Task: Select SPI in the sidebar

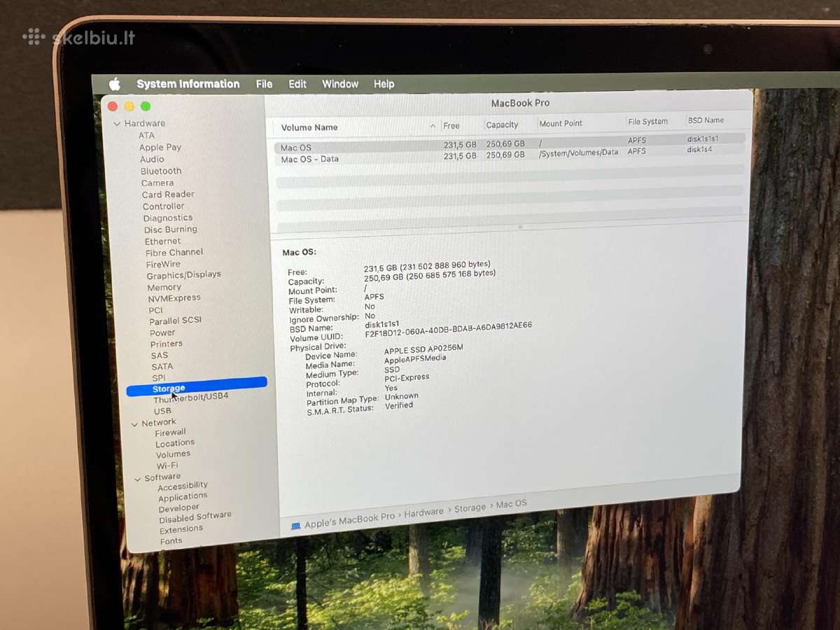Action: 159,378
